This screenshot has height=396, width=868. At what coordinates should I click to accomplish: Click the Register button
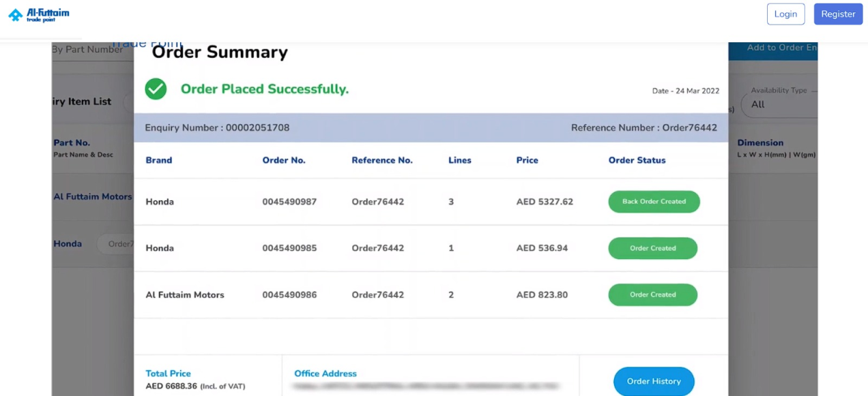[x=838, y=14]
